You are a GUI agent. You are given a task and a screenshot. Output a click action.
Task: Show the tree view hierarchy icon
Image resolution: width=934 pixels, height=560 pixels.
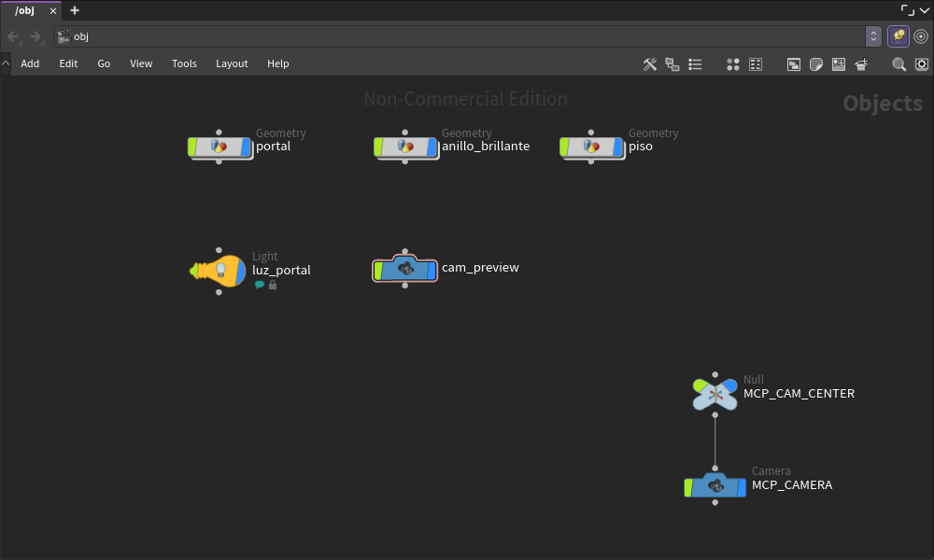(672, 64)
